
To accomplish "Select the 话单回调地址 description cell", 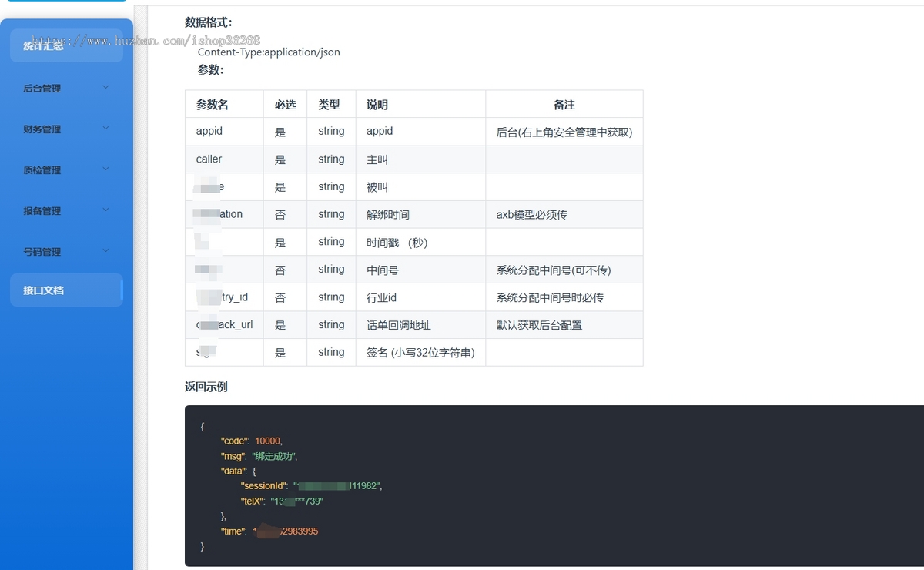I will point(420,325).
